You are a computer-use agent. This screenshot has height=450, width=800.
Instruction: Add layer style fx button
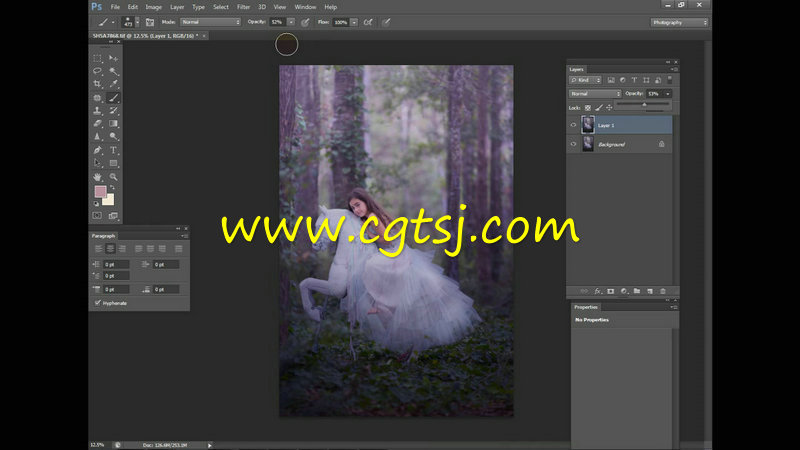[x=597, y=291]
